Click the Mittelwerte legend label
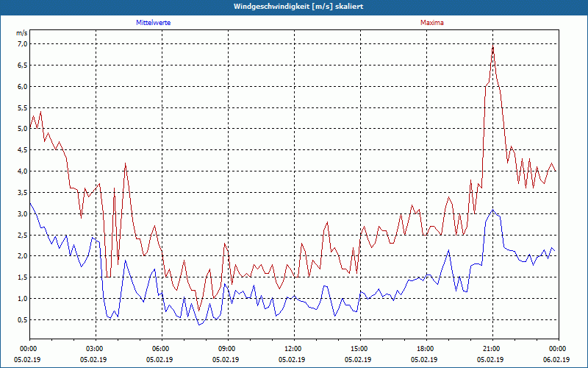Viewport: 588px width, 368px height. [154, 23]
